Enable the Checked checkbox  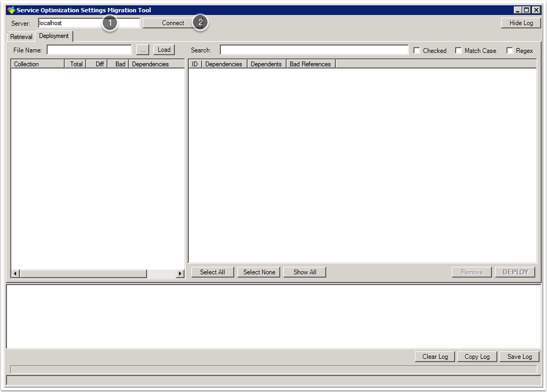pos(417,51)
